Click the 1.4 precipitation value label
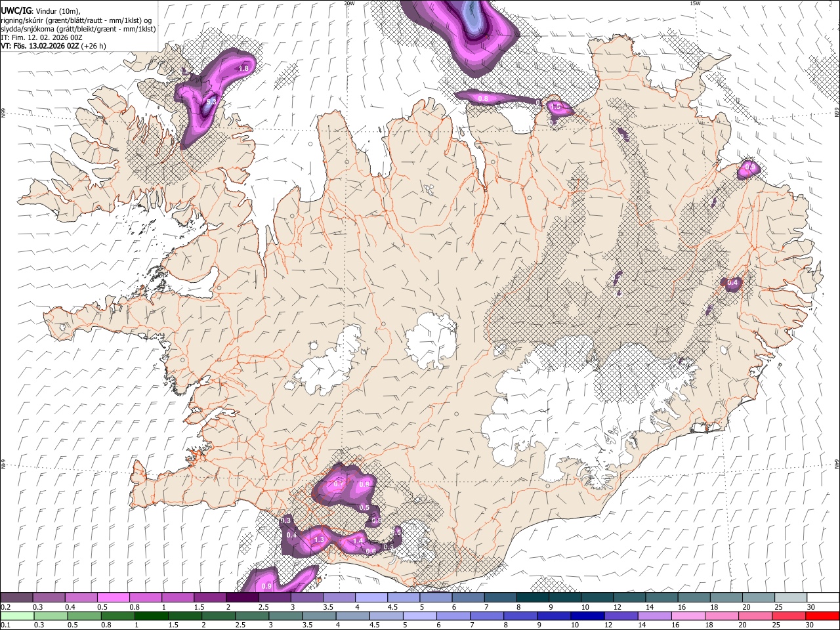This screenshot has width=840, height=630. pos(358,541)
